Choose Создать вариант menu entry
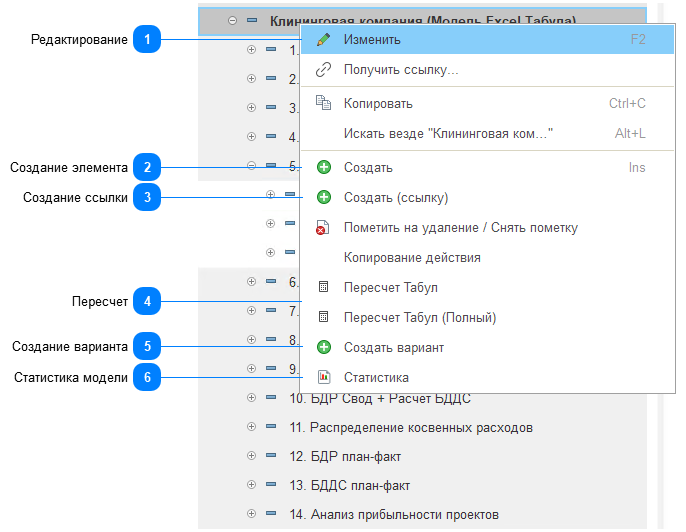 tap(487, 347)
